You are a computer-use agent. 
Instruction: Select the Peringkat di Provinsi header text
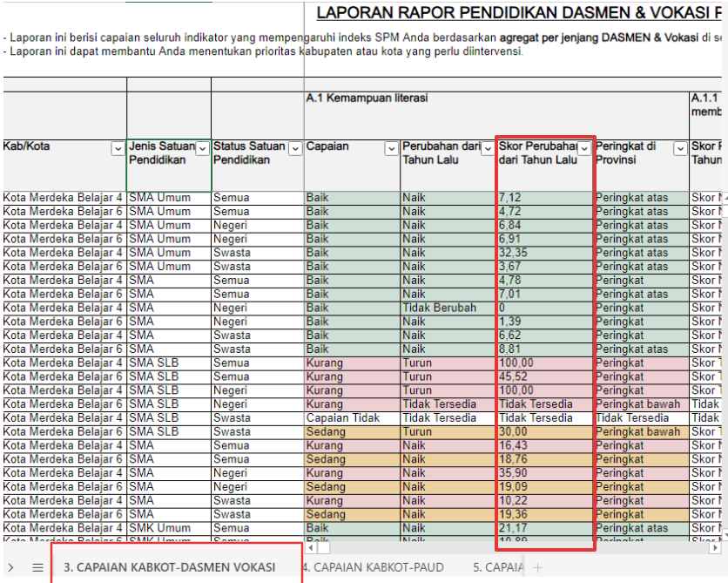(x=625, y=153)
